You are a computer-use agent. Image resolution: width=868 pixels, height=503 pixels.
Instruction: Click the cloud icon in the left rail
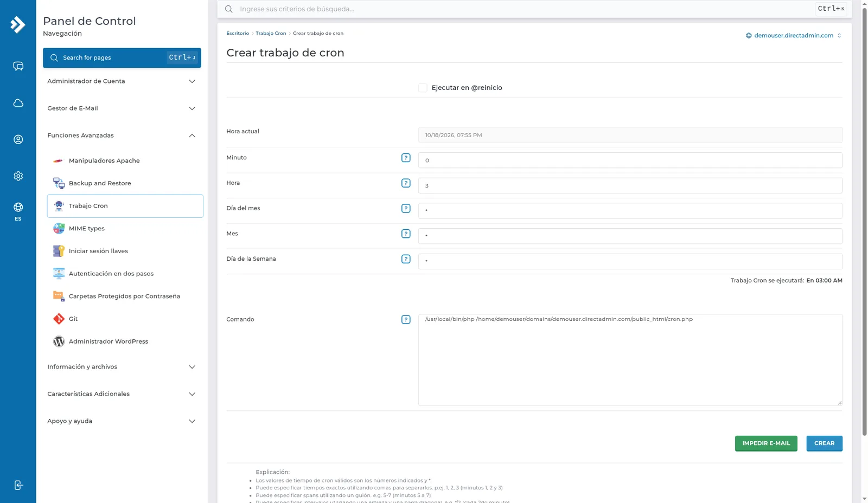pyautogui.click(x=18, y=103)
